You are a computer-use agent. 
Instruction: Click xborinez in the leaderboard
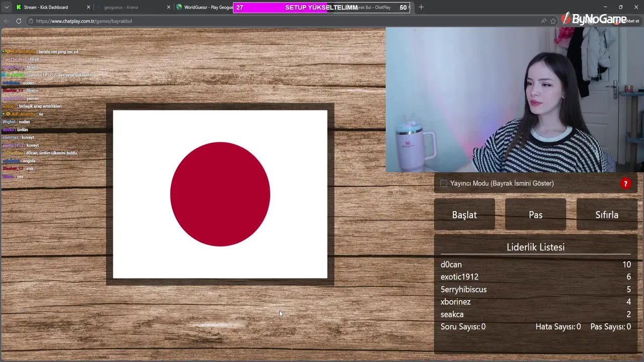[x=455, y=302]
